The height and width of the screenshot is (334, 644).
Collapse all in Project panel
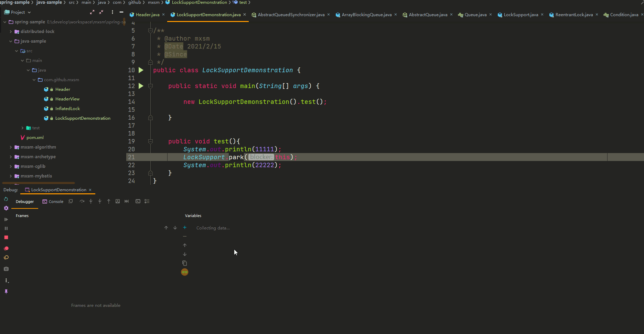point(101,12)
